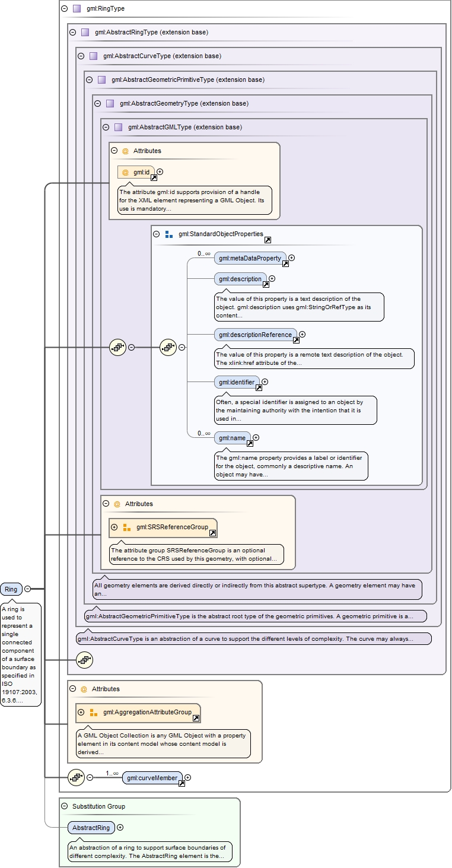Click the sequence compositor icon below AbstractCurveType description

(x=85, y=659)
